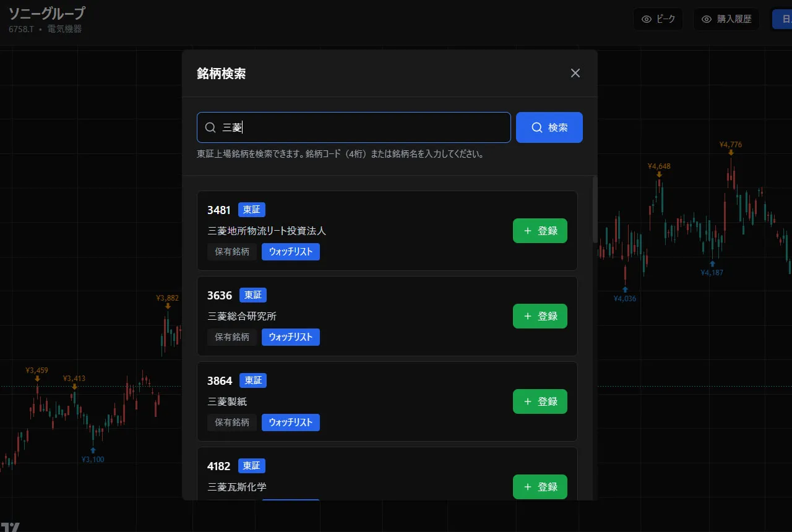Click the 東証 badge beside 3636

[x=253, y=295]
